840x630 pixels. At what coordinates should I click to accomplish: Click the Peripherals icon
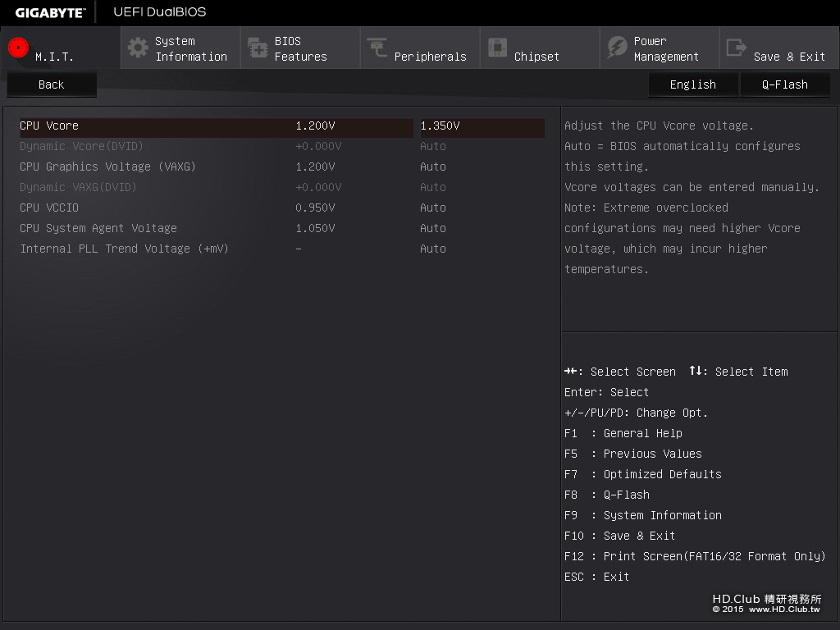tap(377, 47)
